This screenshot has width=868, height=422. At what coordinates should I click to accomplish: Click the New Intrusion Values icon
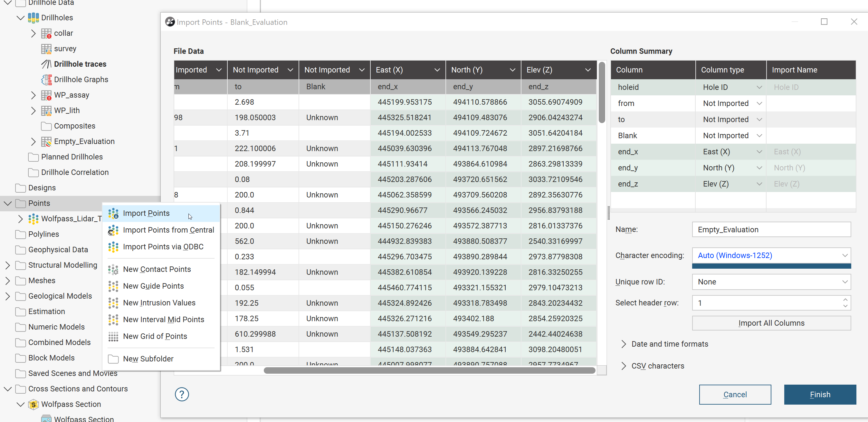tap(113, 303)
